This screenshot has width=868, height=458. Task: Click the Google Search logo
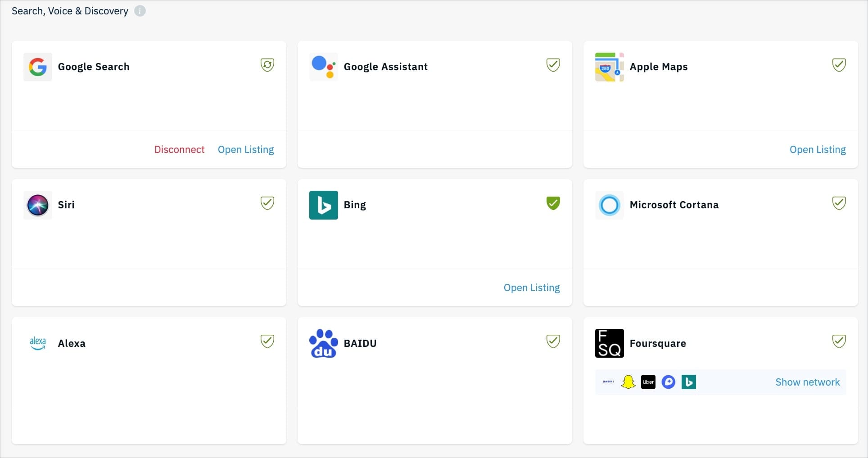click(38, 67)
